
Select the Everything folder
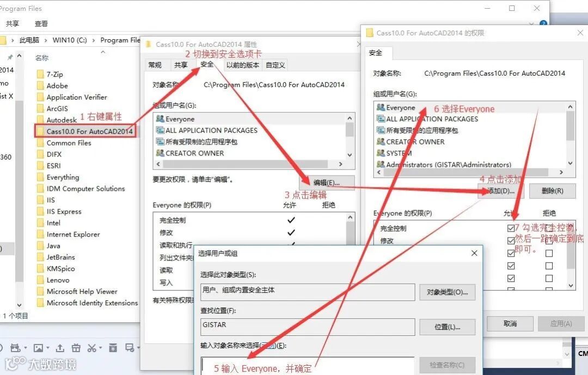click(x=63, y=177)
